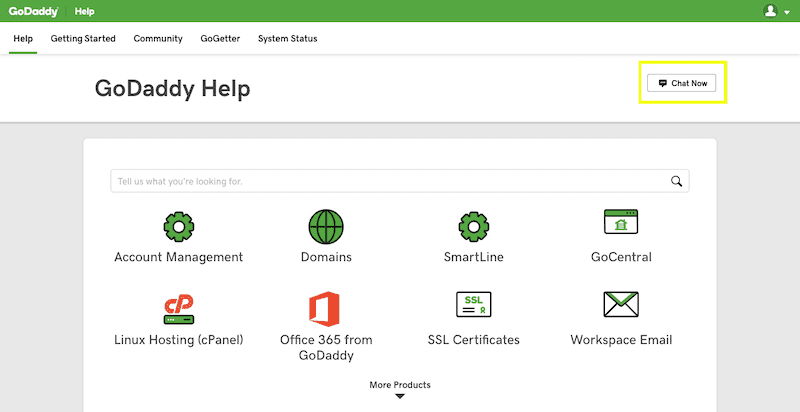
Task: Open the GoCentral browser-house icon
Action: [x=621, y=221]
